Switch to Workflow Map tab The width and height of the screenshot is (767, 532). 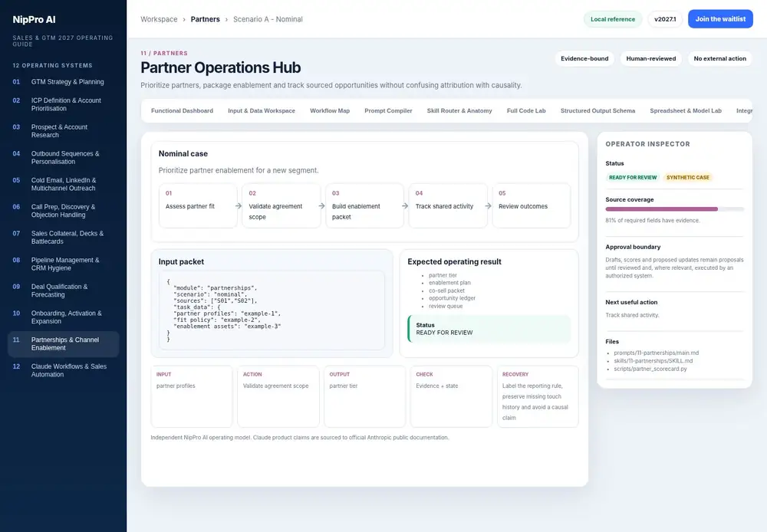click(x=330, y=111)
